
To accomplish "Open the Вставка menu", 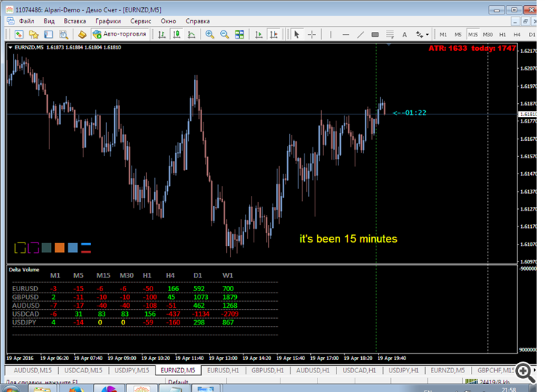I will [75, 21].
